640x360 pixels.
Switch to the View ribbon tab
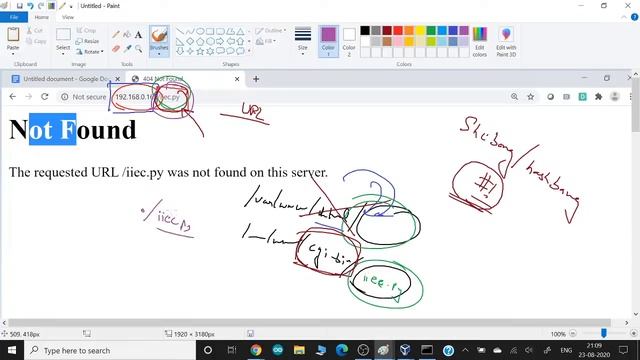(68, 17)
